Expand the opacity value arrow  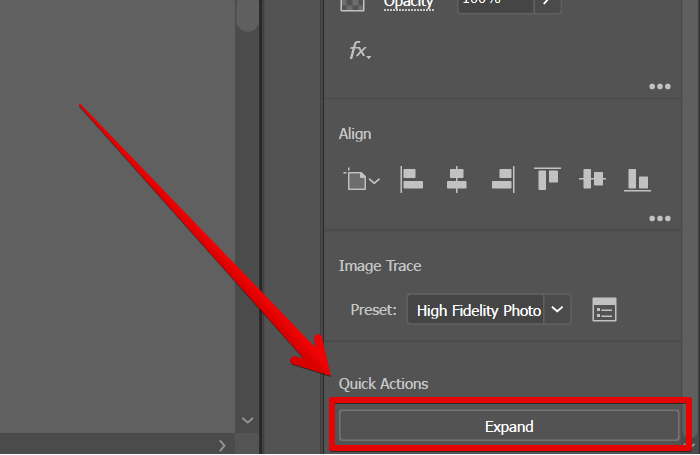(547, 4)
